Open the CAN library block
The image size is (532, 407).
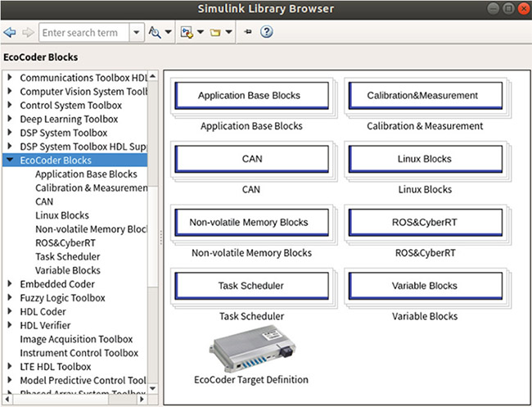(252, 159)
